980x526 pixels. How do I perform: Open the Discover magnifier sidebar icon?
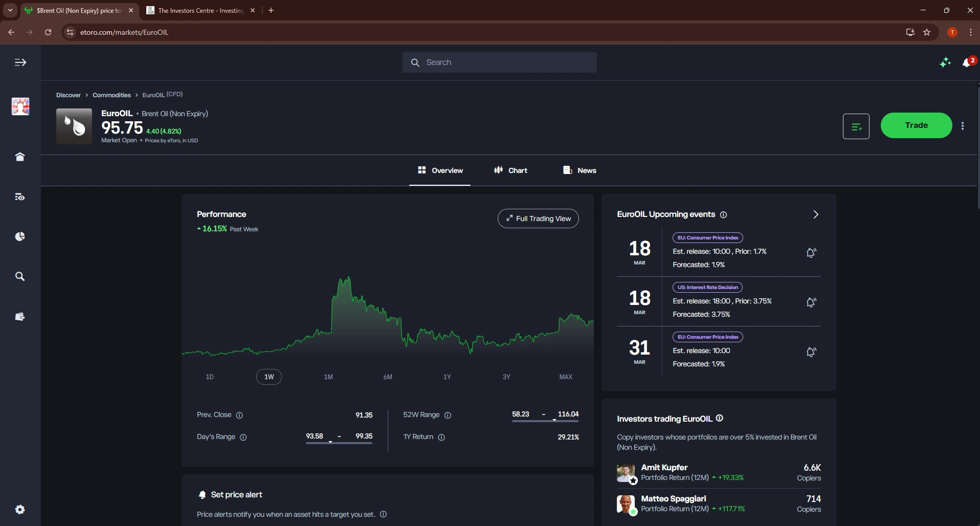pos(20,276)
